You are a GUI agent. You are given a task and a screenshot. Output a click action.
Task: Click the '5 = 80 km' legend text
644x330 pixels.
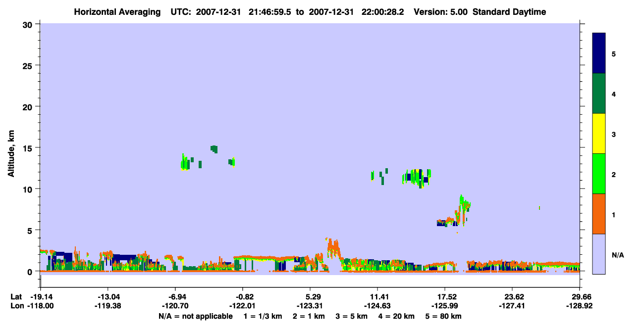pos(443,316)
